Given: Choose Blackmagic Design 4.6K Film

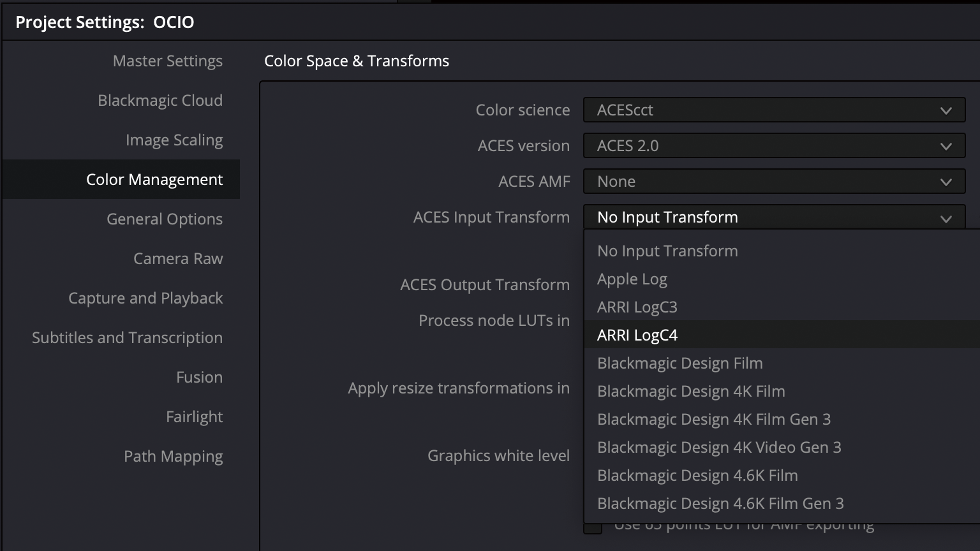Looking at the screenshot, I should click(x=782, y=475).
